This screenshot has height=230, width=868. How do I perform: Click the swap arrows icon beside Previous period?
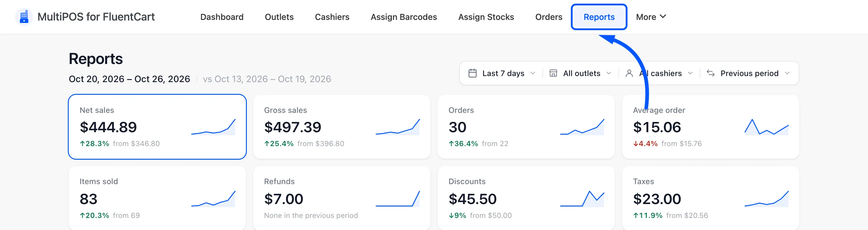click(x=710, y=73)
